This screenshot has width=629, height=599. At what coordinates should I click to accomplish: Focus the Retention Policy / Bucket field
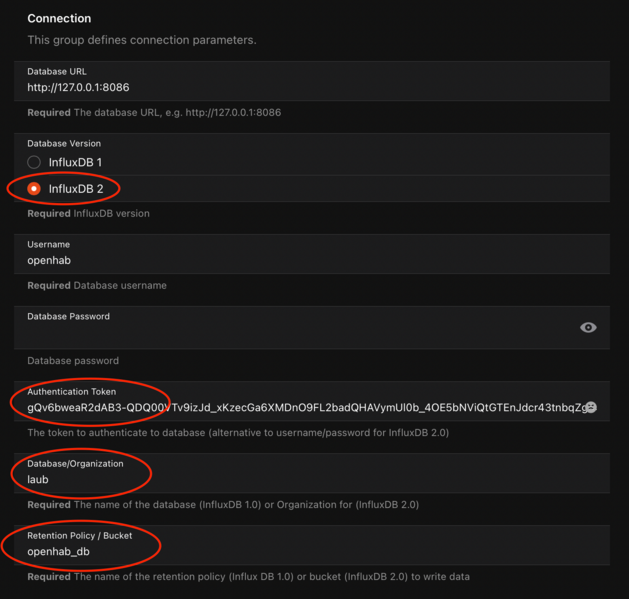click(x=300, y=552)
